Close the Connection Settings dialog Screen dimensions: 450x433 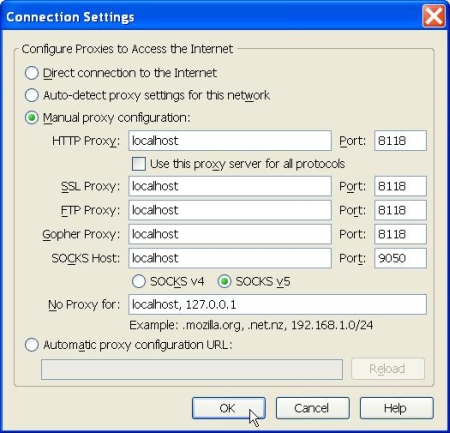(434, 16)
